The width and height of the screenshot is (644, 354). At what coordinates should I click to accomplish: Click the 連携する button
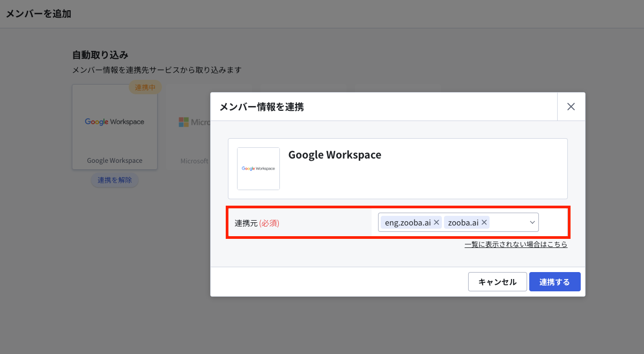tap(554, 282)
